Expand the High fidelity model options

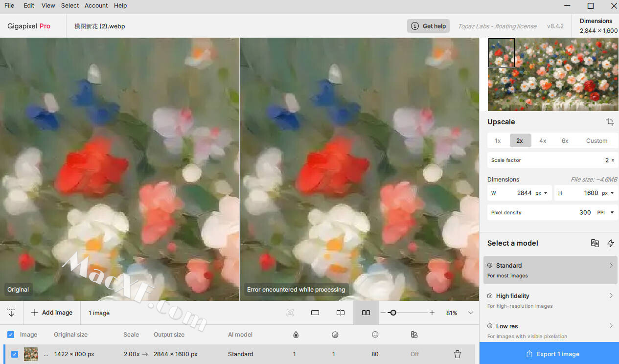click(611, 296)
